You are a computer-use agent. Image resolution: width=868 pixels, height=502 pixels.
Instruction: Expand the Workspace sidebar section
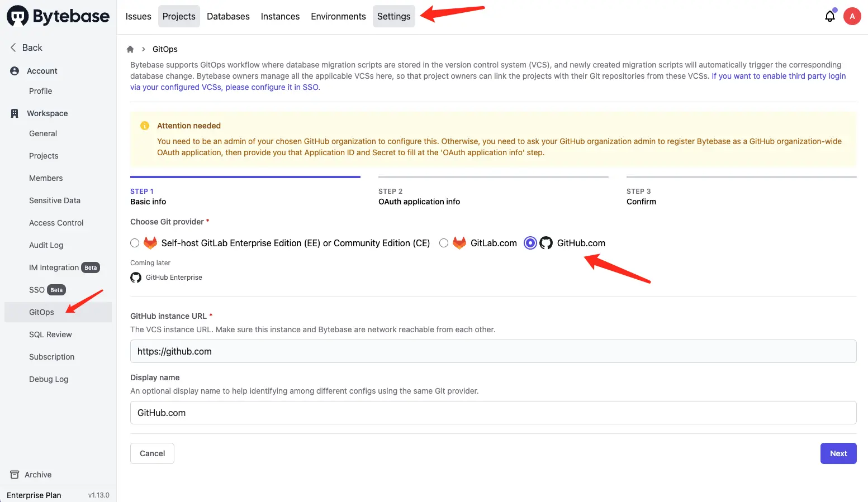pyautogui.click(x=46, y=113)
